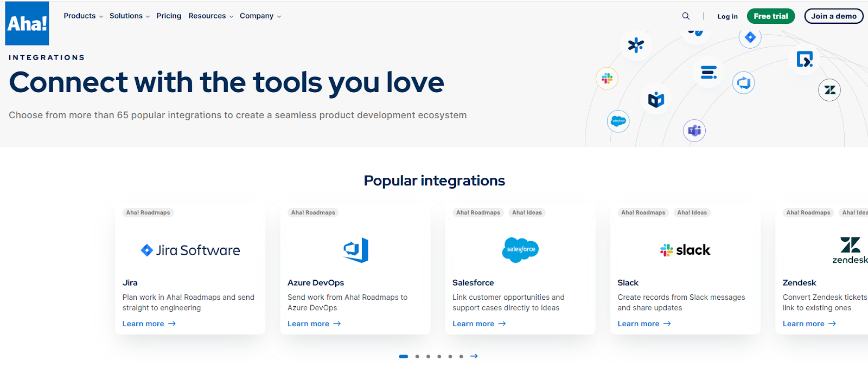Open Learn more for Jira
This screenshot has height=368, width=868.
(x=149, y=324)
